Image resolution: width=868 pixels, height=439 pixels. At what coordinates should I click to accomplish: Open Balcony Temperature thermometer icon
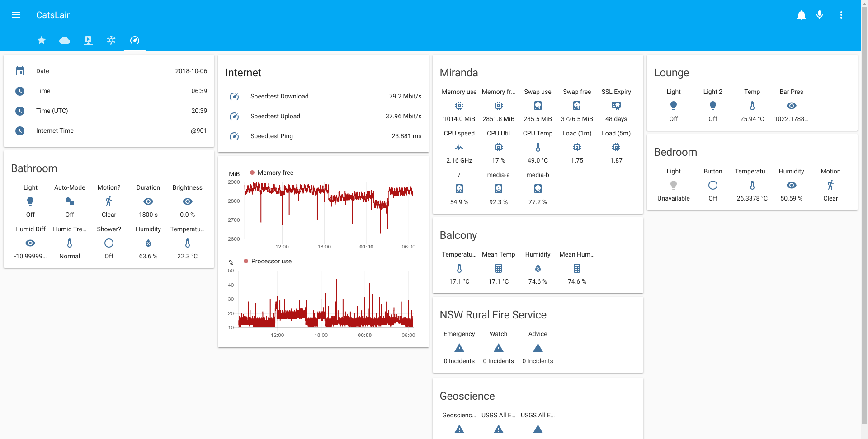[x=459, y=268]
